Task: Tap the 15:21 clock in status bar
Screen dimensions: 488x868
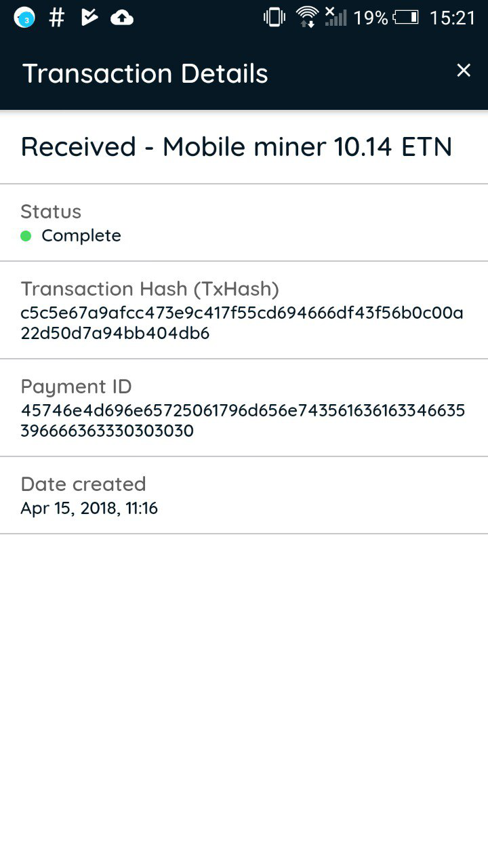Action: pyautogui.click(x=453, y=18)
